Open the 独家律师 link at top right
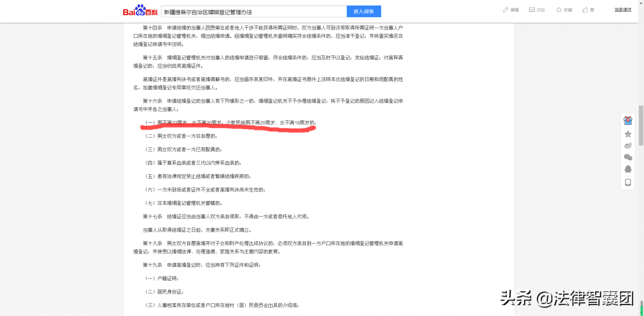 (x=622, y=10)
